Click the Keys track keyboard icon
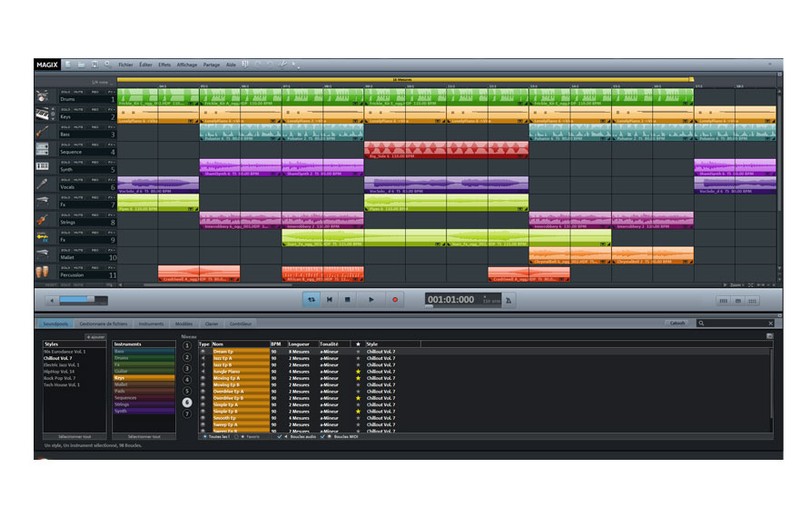The height and width of the screenshot is (527, 799). pyautogui.click(x=43, y=114)
